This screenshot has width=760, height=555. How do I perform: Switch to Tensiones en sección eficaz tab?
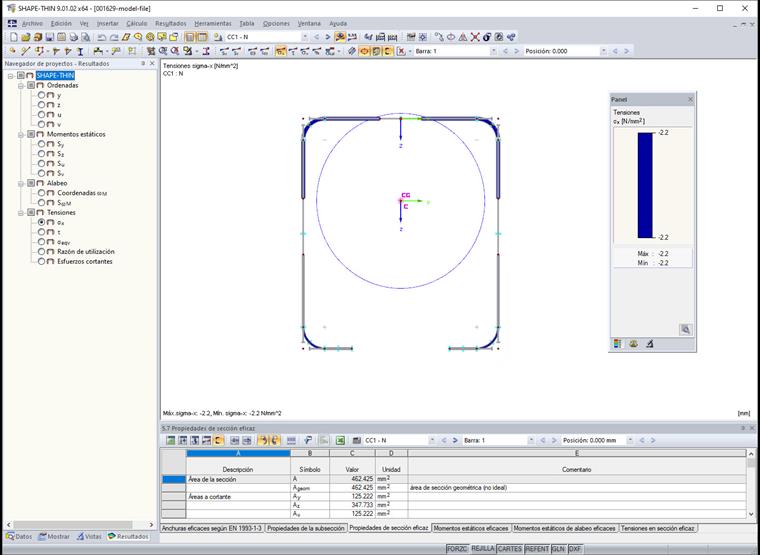click(658, 528)
